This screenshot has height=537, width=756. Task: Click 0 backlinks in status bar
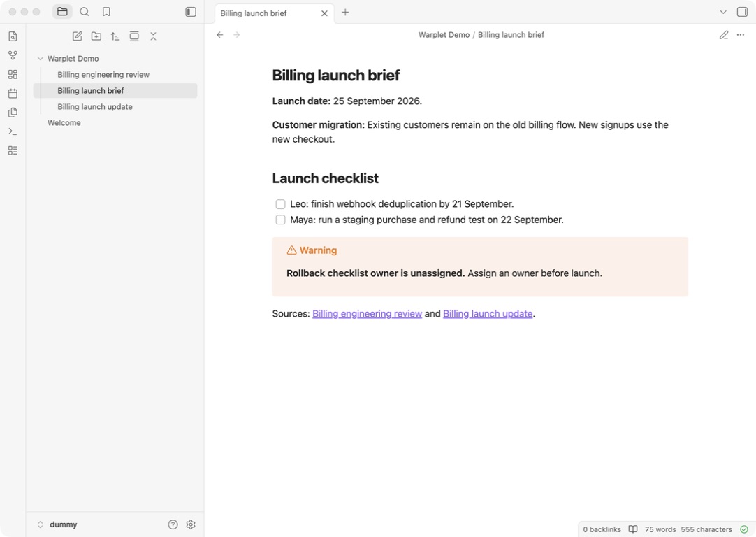tap(602, 529)
